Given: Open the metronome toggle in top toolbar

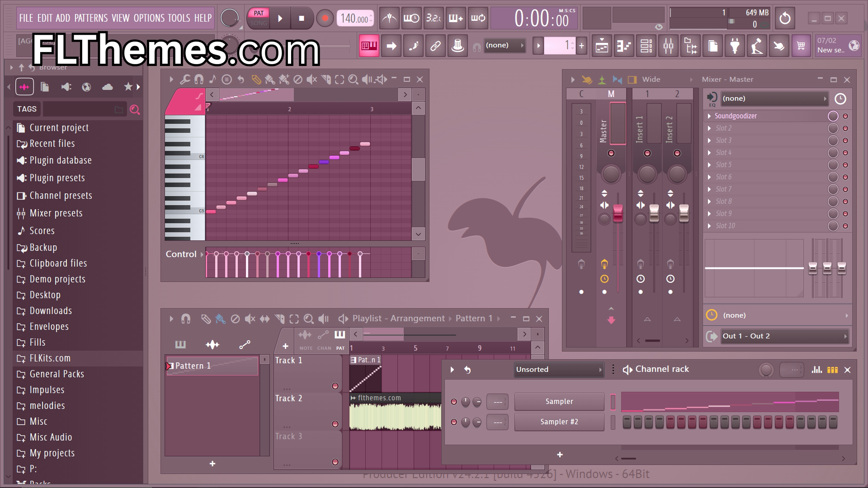Looking at the screenshot, I should click(389, 19).
